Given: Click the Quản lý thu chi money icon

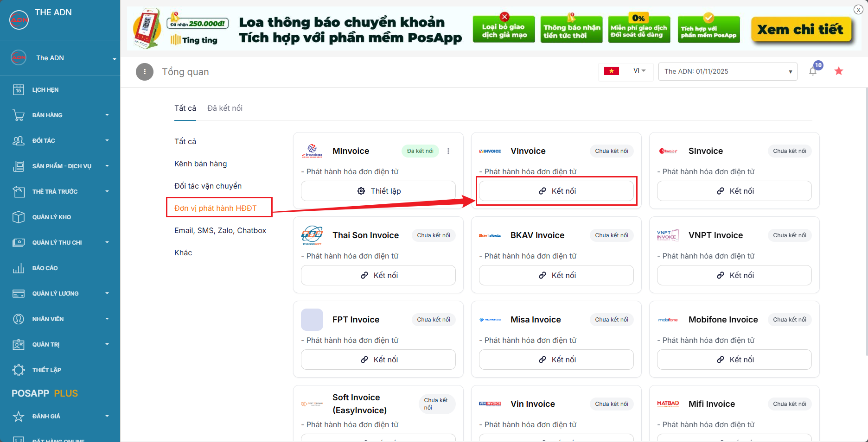Looking at the screenshot, I should click(19, 243).
